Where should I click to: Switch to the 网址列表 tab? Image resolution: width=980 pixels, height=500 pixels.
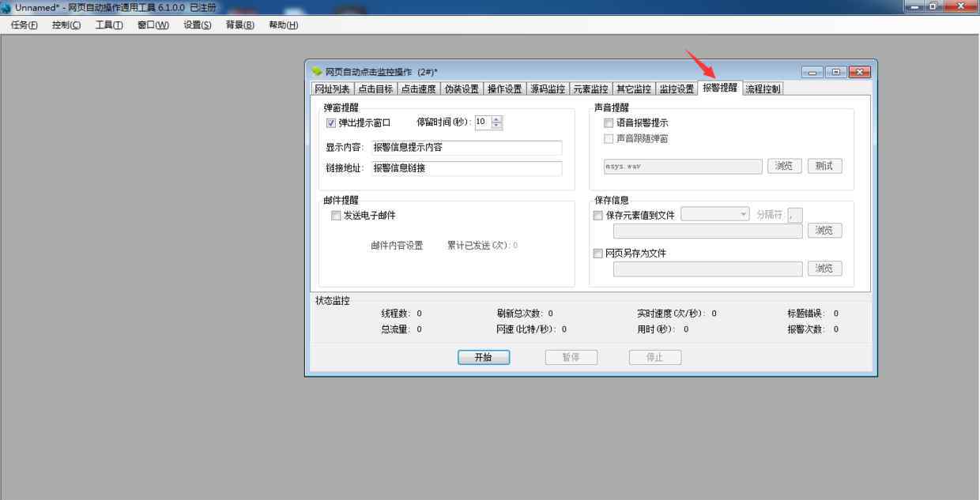click(x=332, y=89)
